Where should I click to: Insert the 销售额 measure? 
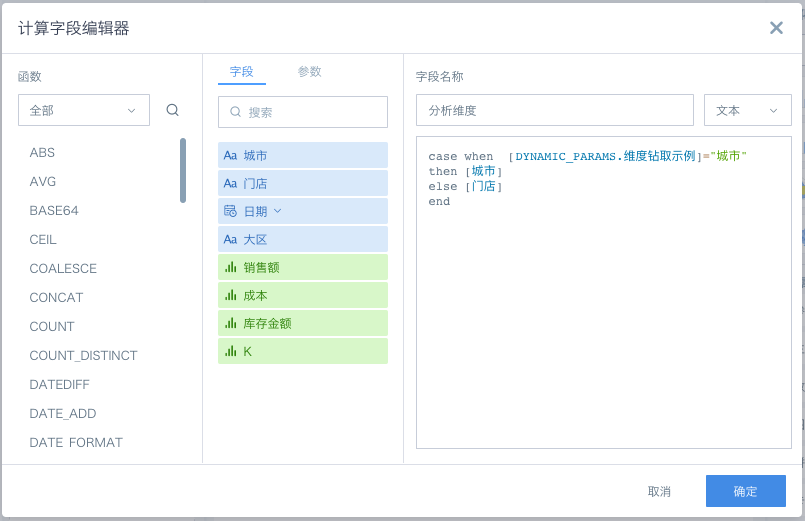tap(303, 267)
